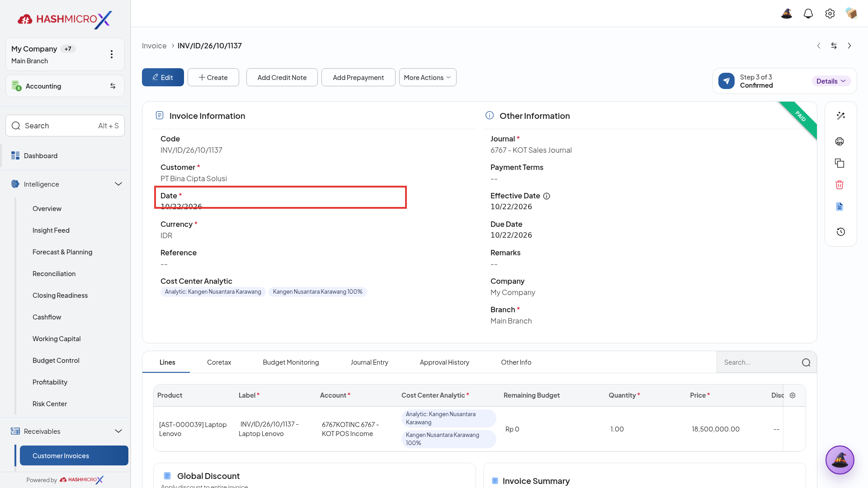Click the company three-dot menu
868x488 pixels.
(x=112, y=54)
